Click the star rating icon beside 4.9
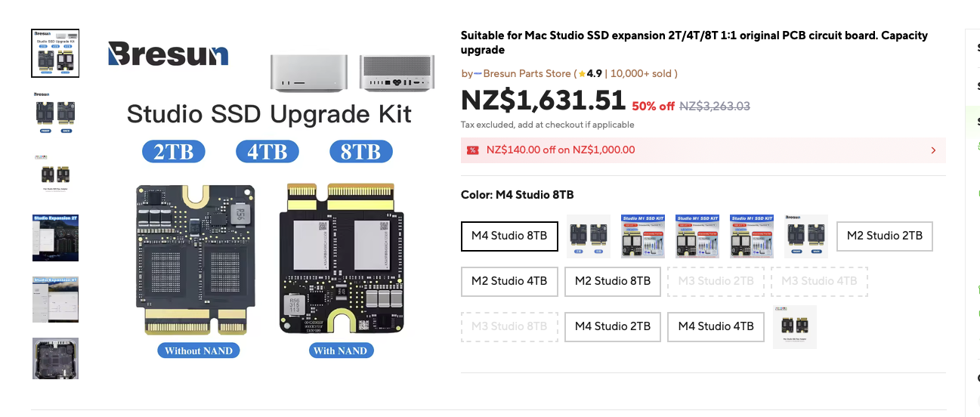Viewport: 980px width, 417px height. pyautogui.click(x=583, y=74)
